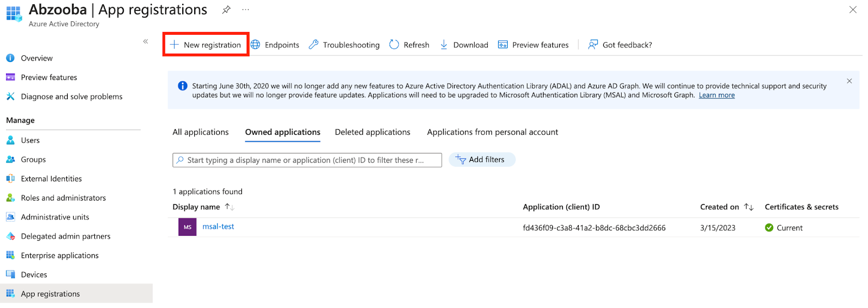Switch to All applications tab
The width and height of the screenshot is (868, 308).
click(x=201, y=132)
